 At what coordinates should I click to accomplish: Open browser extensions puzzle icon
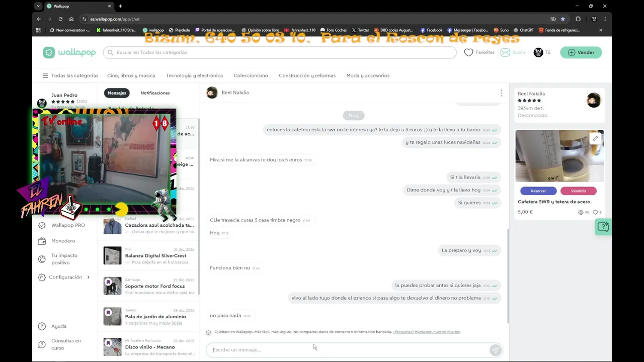[578, 19]
